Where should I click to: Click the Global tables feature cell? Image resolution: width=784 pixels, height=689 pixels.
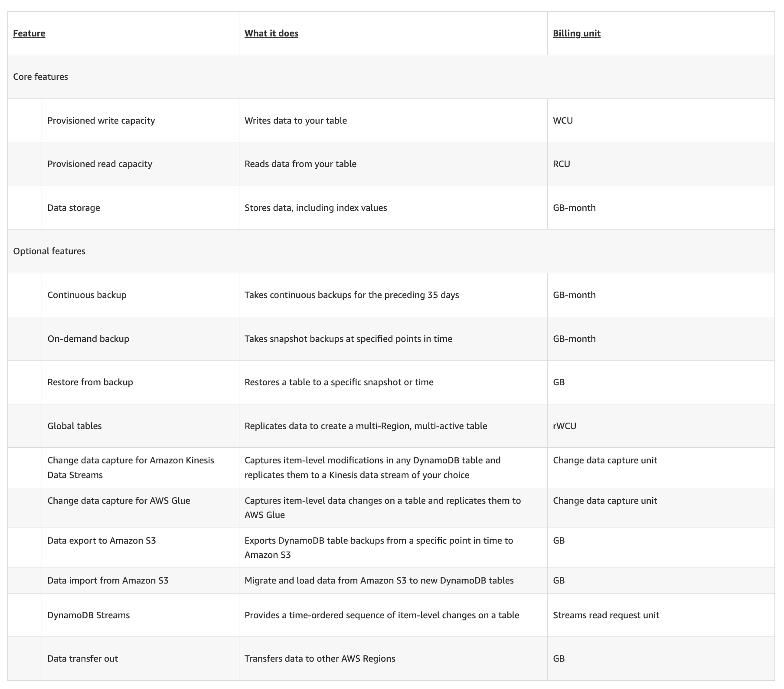[x=75, y=426]
